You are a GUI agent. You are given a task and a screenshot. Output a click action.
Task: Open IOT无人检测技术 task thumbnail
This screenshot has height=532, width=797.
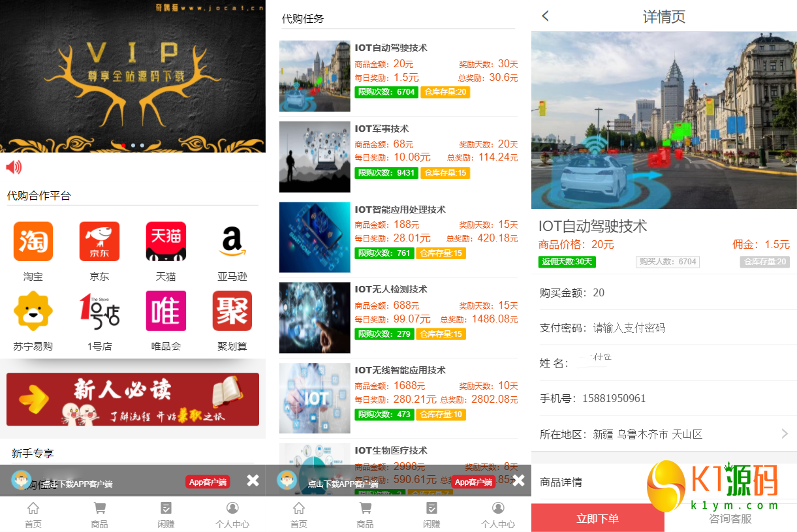pos(315,318)
